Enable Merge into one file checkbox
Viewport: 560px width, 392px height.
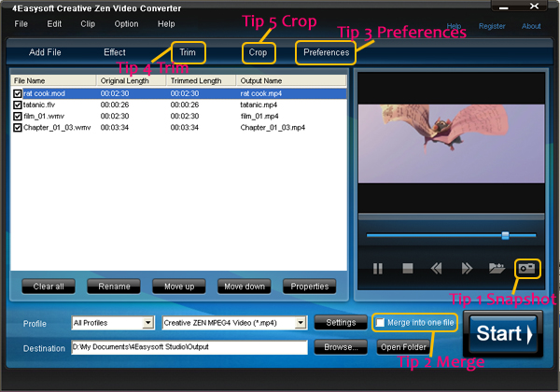click(380, 323)
